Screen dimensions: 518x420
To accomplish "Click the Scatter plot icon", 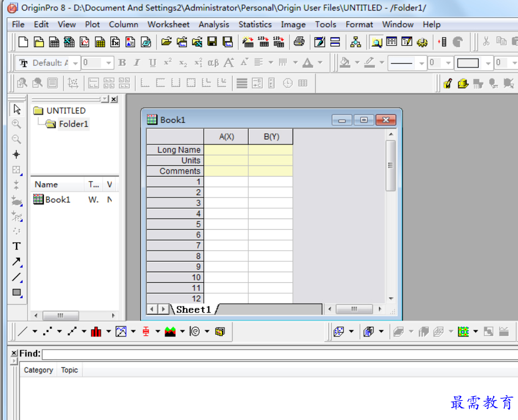I will click(x=48, y=331).
